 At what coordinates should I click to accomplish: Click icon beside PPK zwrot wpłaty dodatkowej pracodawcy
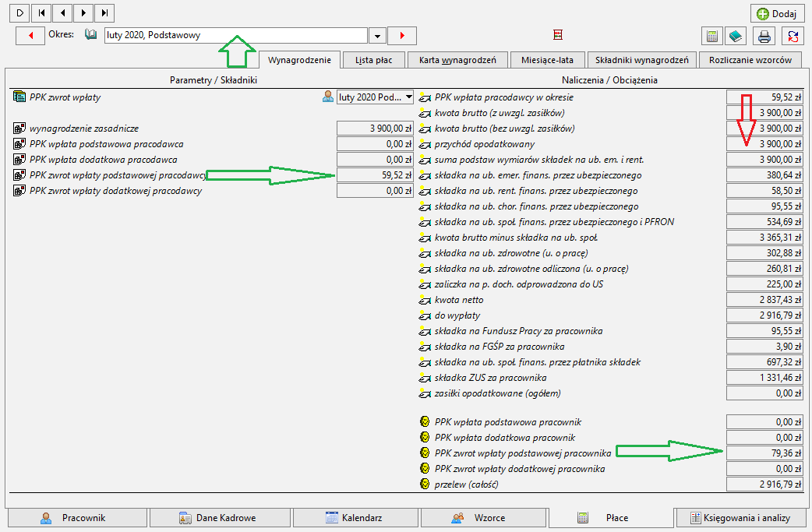click(19, 190)
